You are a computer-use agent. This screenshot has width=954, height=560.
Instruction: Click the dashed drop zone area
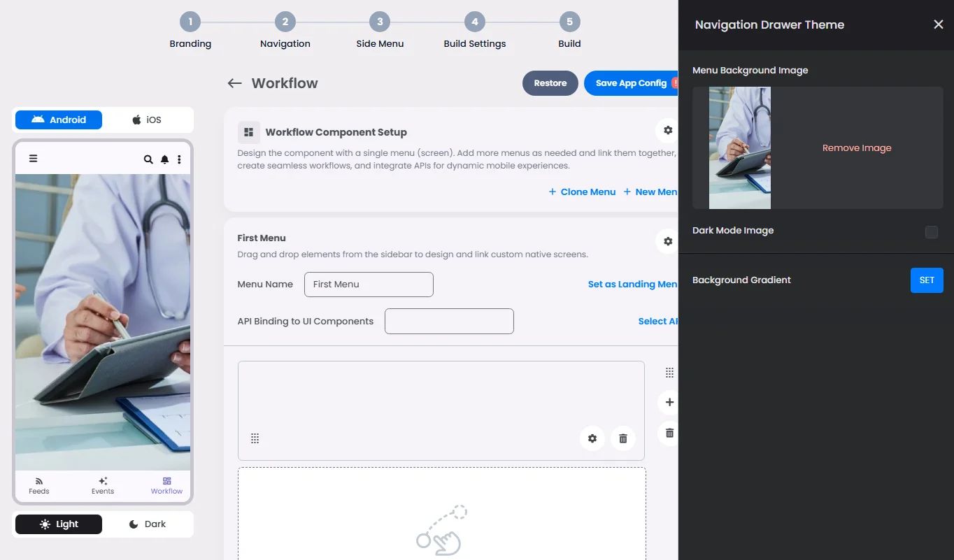(x=441, y=514)
